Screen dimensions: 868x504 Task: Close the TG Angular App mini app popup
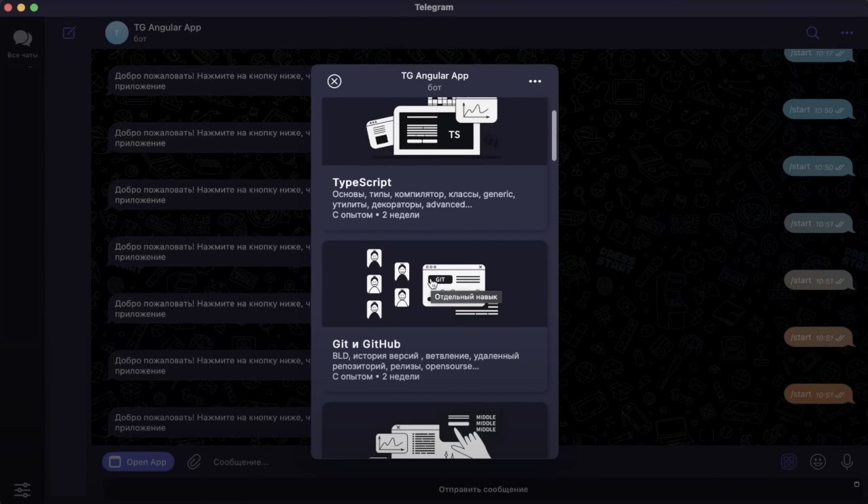click(334, 82)
